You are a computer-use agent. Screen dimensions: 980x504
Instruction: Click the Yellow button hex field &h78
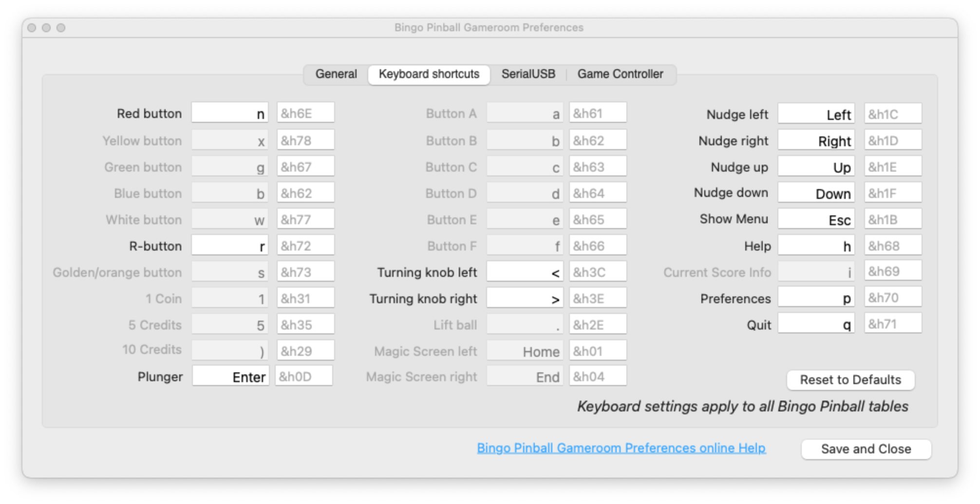click(305, 140)
